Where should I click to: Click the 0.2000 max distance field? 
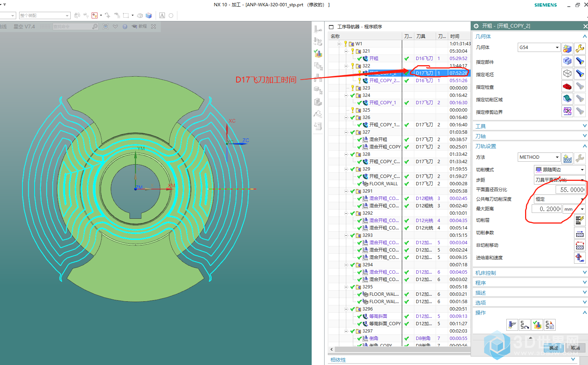coord(547,209)
